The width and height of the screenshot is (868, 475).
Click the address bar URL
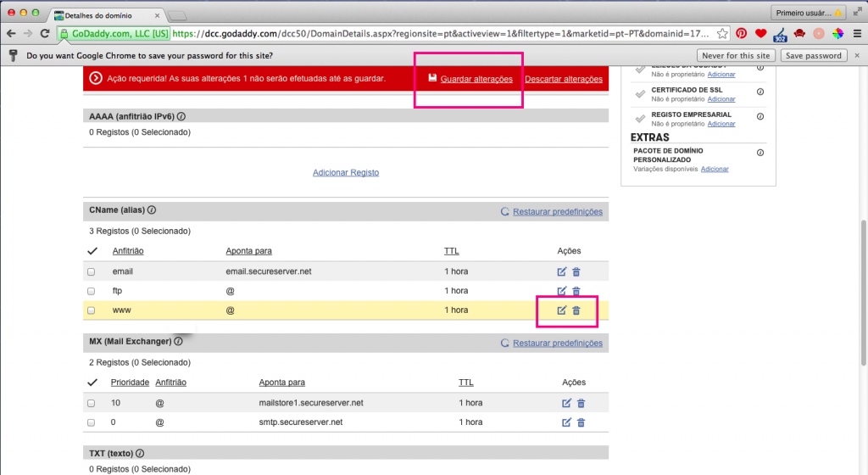(x=440, y=34)
